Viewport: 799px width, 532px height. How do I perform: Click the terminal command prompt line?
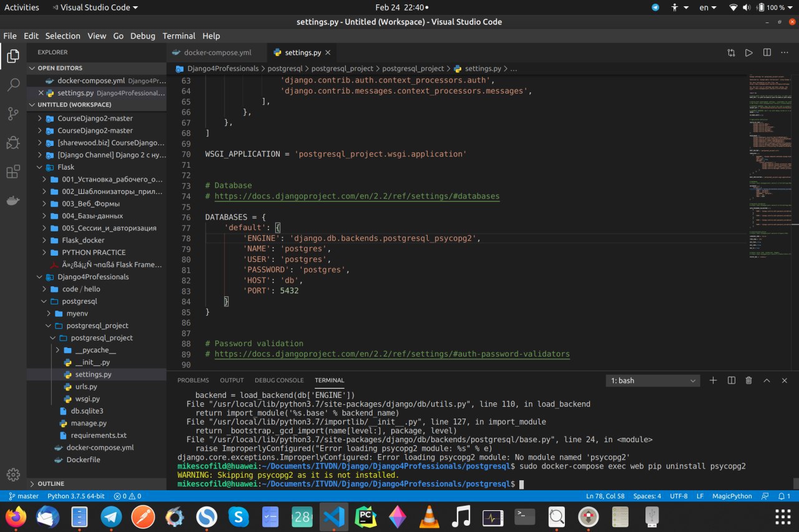(x=350, y=484)
